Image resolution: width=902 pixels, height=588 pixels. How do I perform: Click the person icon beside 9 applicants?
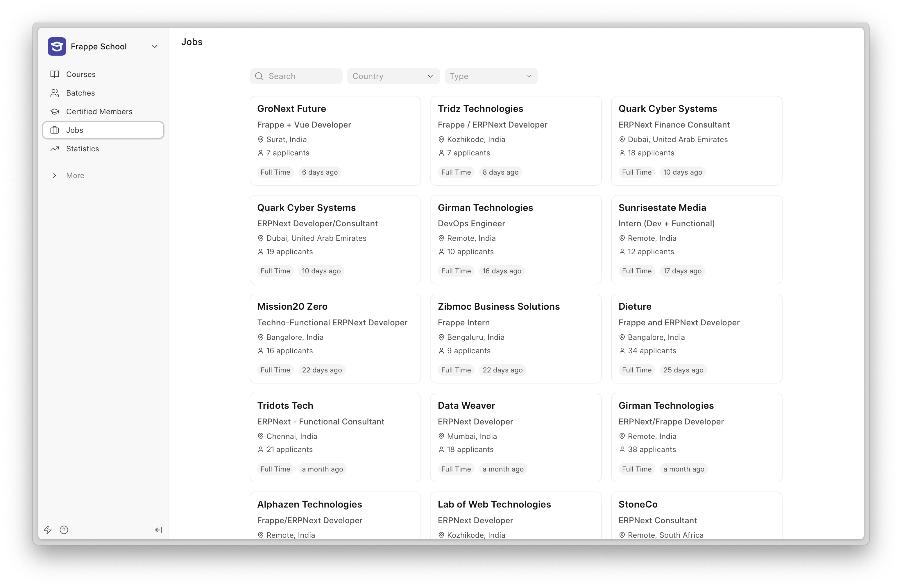coord(441,351)
